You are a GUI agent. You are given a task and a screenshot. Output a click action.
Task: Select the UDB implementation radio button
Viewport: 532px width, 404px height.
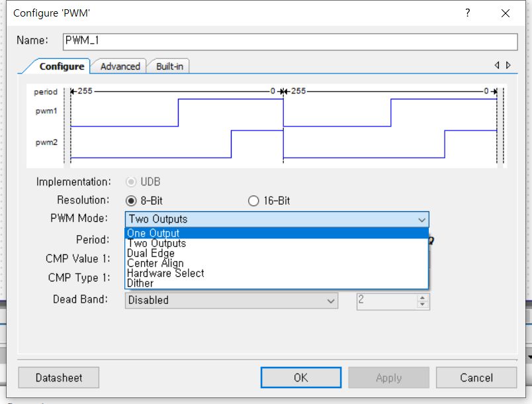[x=131, y=182]
